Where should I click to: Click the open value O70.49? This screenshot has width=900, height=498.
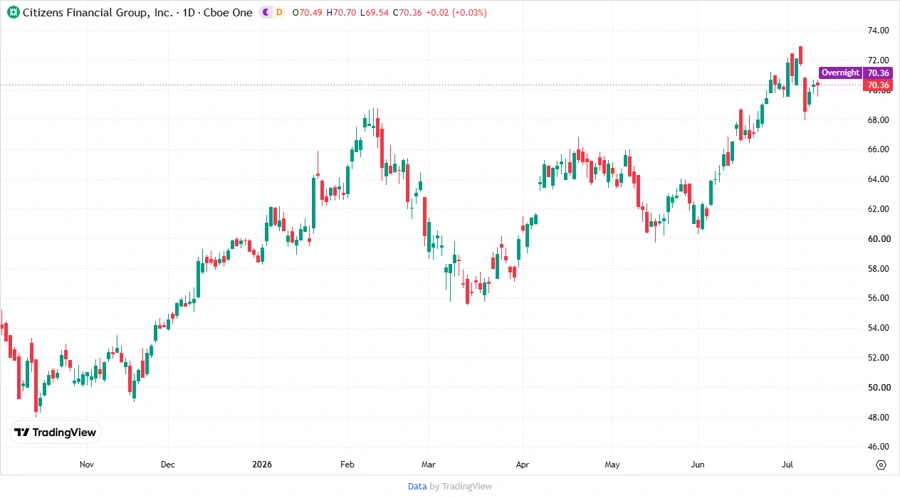[x=307, y=13]
